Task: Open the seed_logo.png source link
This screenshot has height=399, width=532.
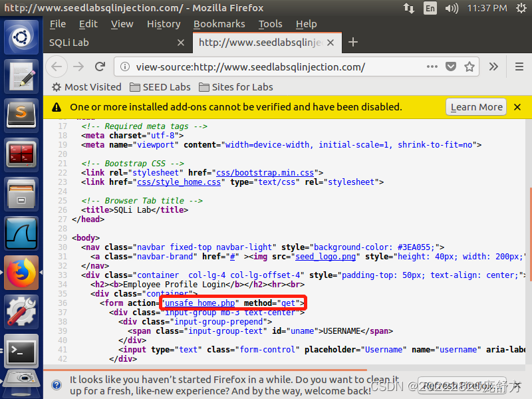Action: pos(325,257)
